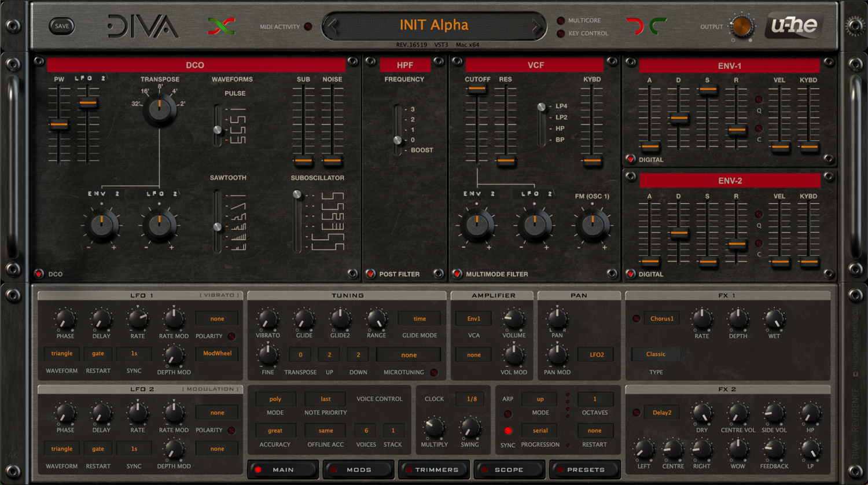Open the chorus Type Classic dropdown

coord(656,354)
